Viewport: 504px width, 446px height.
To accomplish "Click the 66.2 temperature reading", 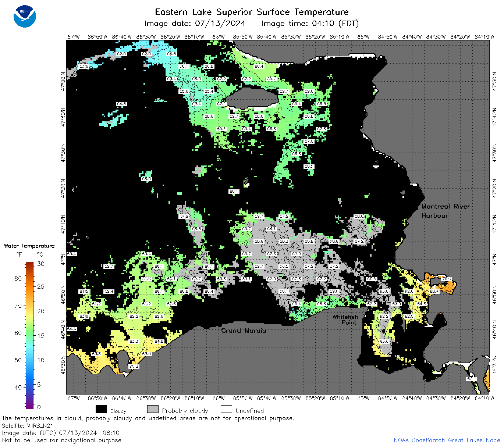I will point(134,366).
